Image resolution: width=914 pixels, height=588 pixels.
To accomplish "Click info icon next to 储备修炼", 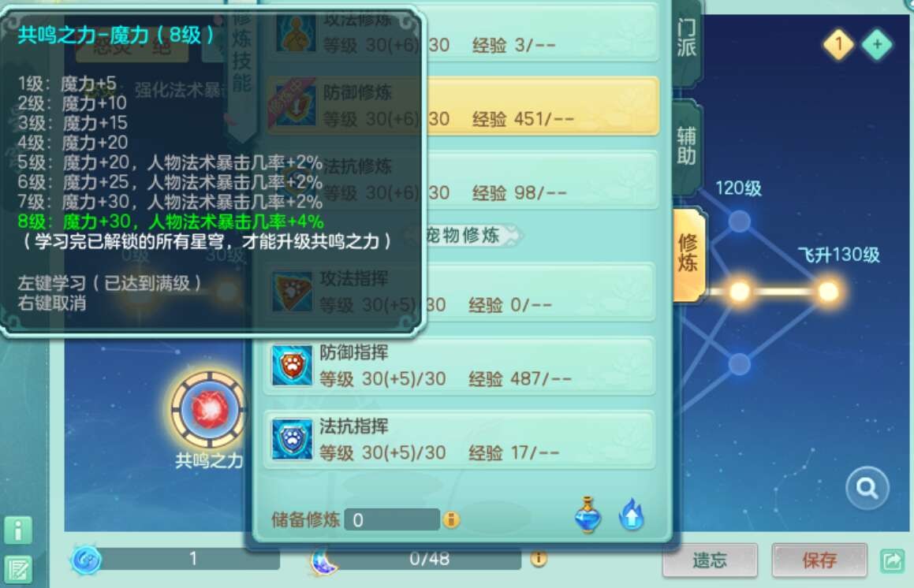I will [451, 519].
